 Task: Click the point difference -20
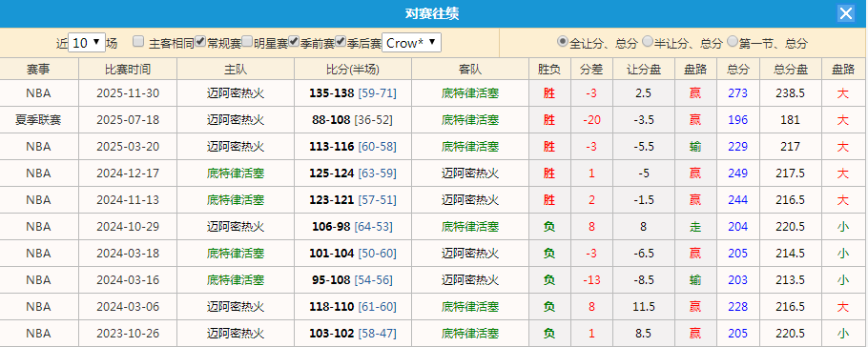coord(591,119)
